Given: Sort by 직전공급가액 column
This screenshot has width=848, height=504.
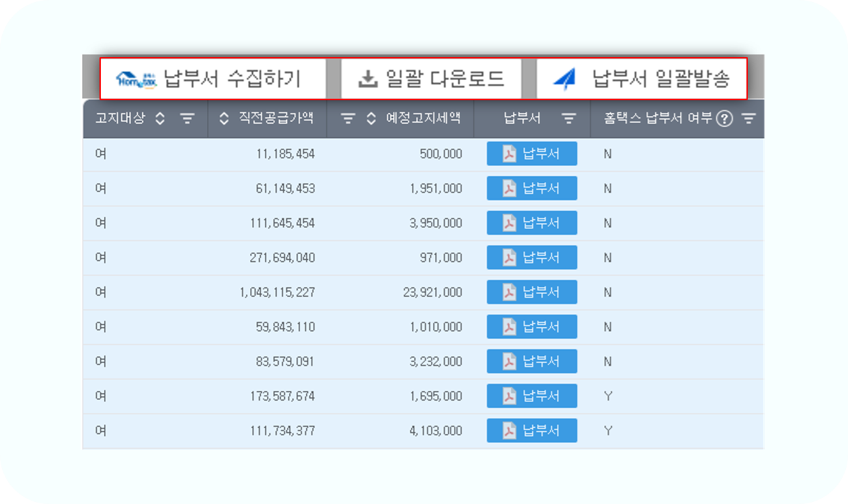Looking at the screenshot, I should coord(225,119).
